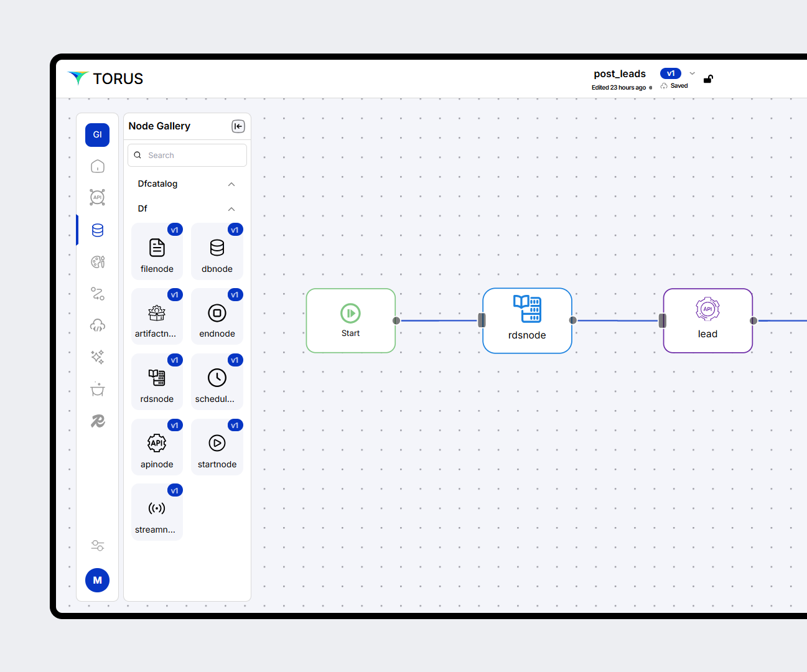Screen dimensions: 807x672
Task: Click the post_leads workflow title
Action: click(x=620, y=73)
